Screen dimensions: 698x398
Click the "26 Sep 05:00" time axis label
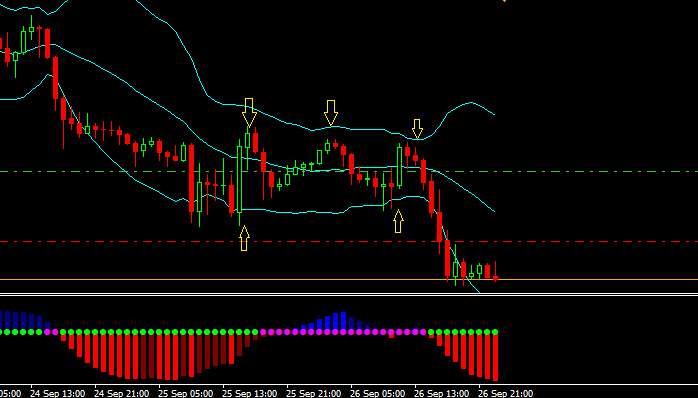pos(378,394)
